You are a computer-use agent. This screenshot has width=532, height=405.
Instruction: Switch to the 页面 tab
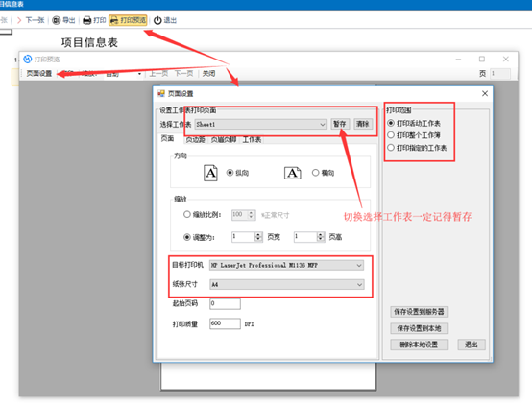(x=167, y=138)
